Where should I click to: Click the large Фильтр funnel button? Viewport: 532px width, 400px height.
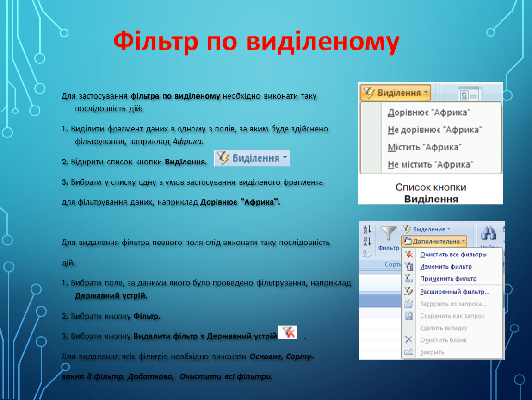(389, 238)
